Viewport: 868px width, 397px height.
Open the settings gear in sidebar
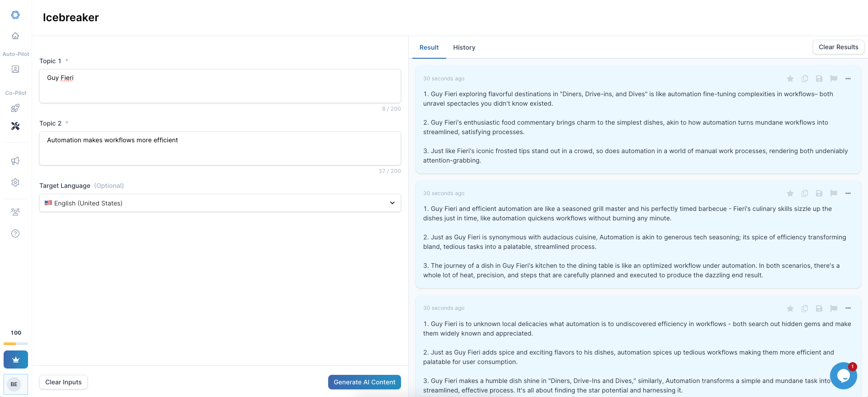coord(15,182)
